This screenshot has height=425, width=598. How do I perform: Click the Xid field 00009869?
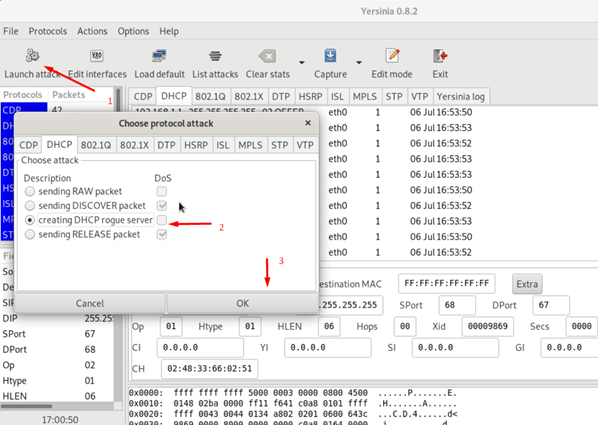[487, 326]
